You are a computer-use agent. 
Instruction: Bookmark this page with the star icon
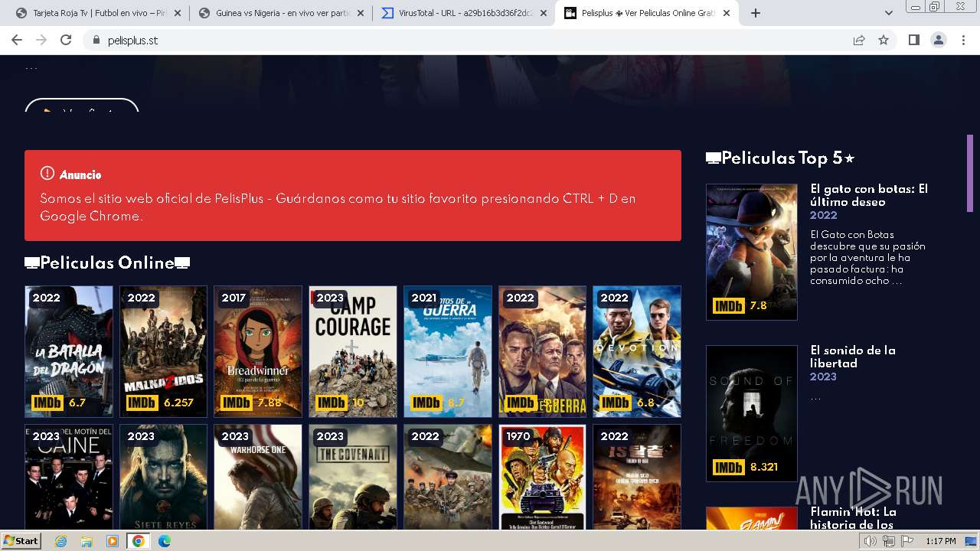pos(884,40)
